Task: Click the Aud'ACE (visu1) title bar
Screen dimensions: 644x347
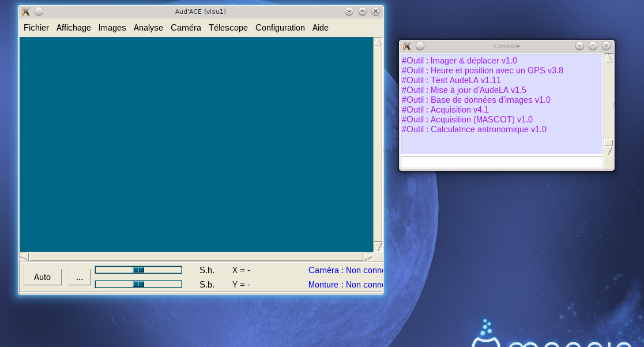Action: point(201,12)
